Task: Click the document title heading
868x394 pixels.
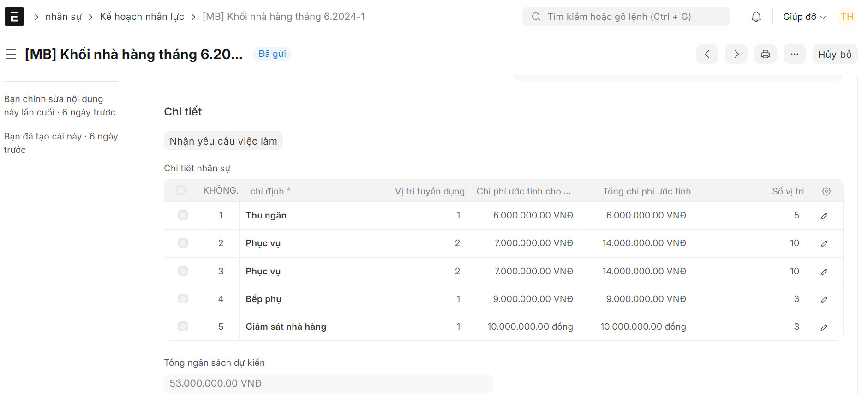Action: coord(134,54)
